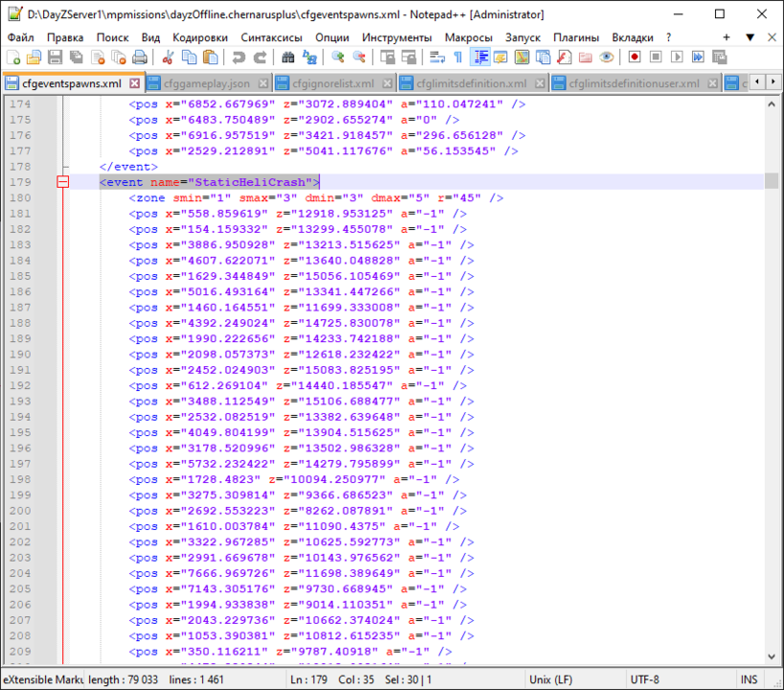This screenshot has height=690, width=784.
Task: Toggle synchronized vertical scrolling
Action: pyautogui.click(x=387, y=57)
